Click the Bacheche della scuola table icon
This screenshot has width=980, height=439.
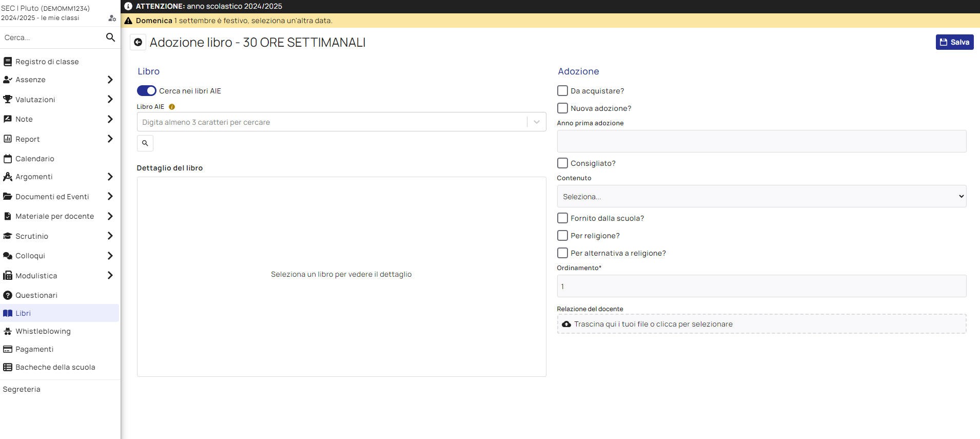[x=8, y=367]
